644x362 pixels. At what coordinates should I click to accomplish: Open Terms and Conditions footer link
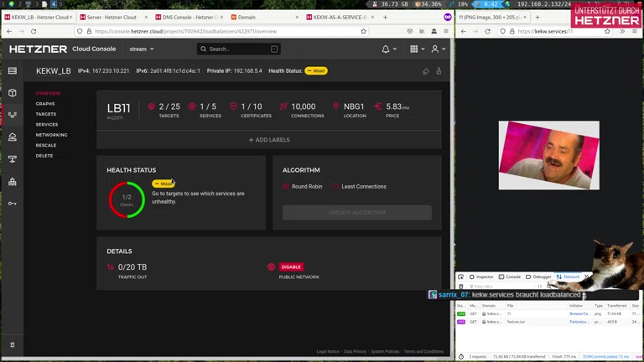pos(423,351)
